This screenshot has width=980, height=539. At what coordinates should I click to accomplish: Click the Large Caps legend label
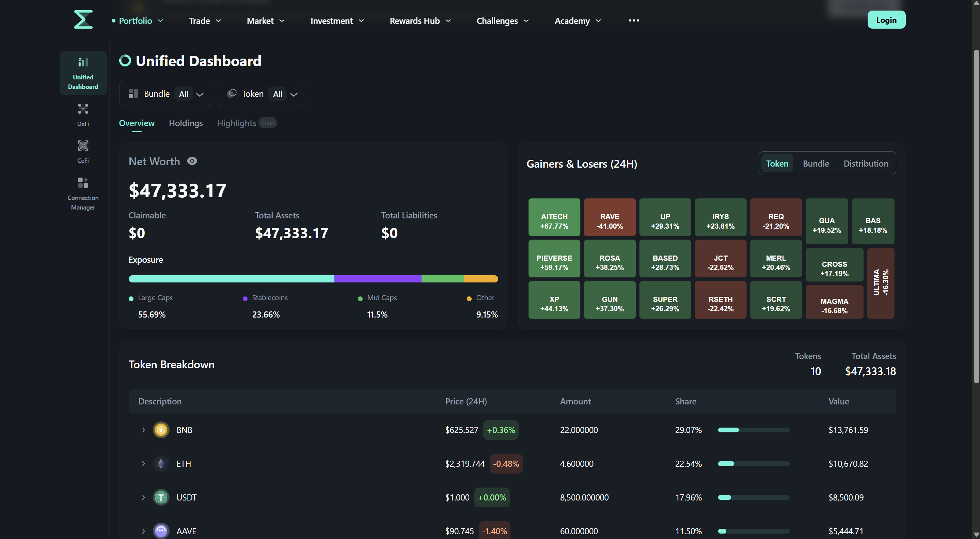tap(155, 298)
